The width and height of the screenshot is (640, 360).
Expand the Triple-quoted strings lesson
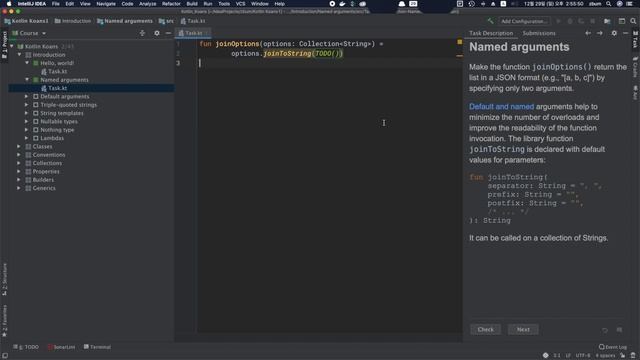tap(27, 105)
